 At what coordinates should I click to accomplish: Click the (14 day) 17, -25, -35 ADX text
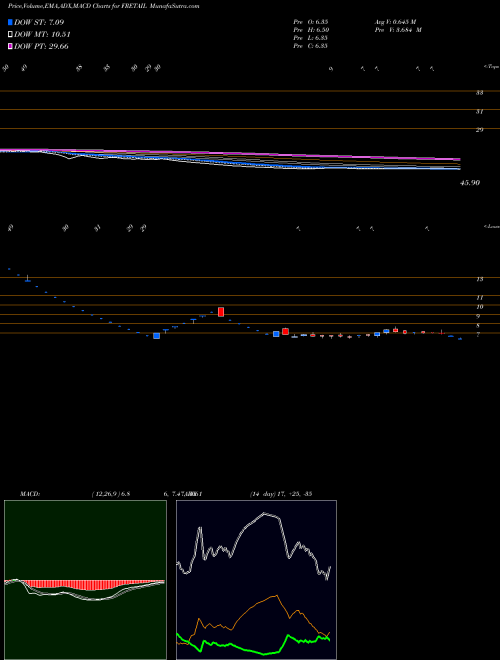click(x=280, y=494)
